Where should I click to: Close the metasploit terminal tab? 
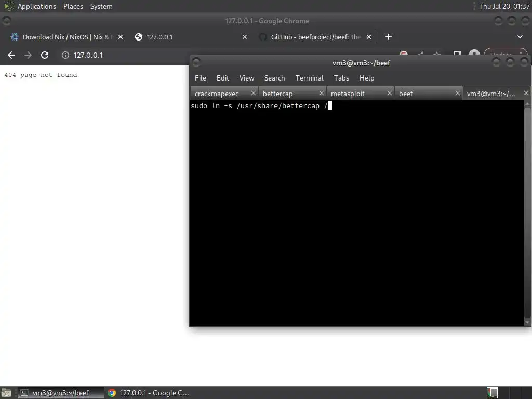click(390, 93)
